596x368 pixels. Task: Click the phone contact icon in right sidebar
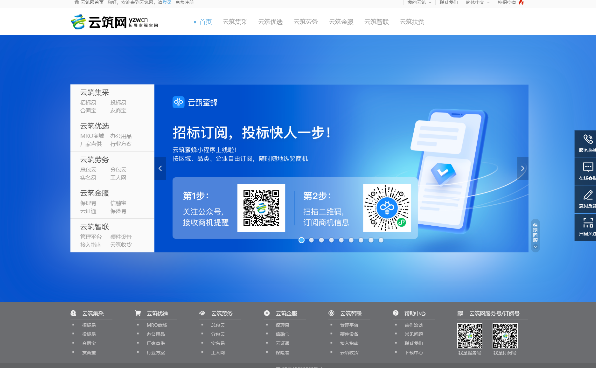(x=588, y=140)
